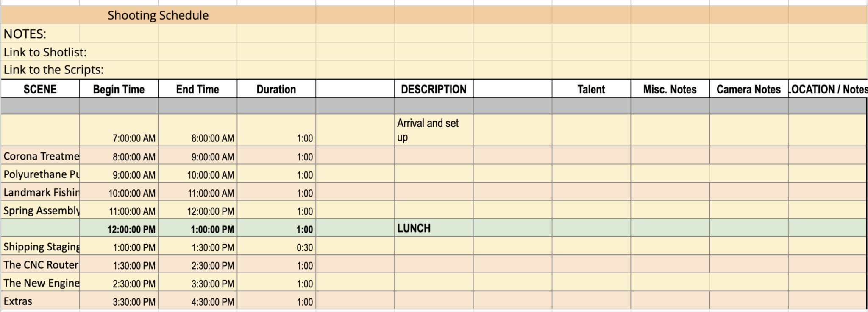Select the SCENE column header
Image resolution: width=868 pixels, height=312 pixels.
point(40,90)
